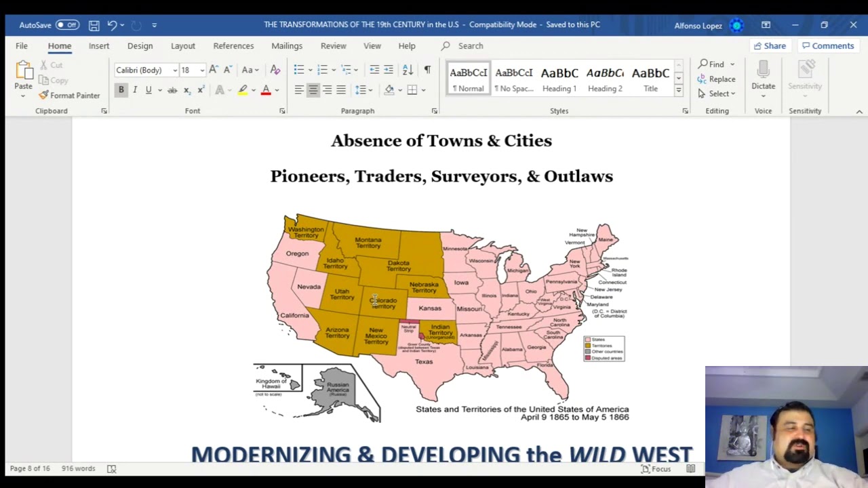Apply the Title style
This screenshot has width=868, height=488.
pyautogui.click(x=650, y=79)
